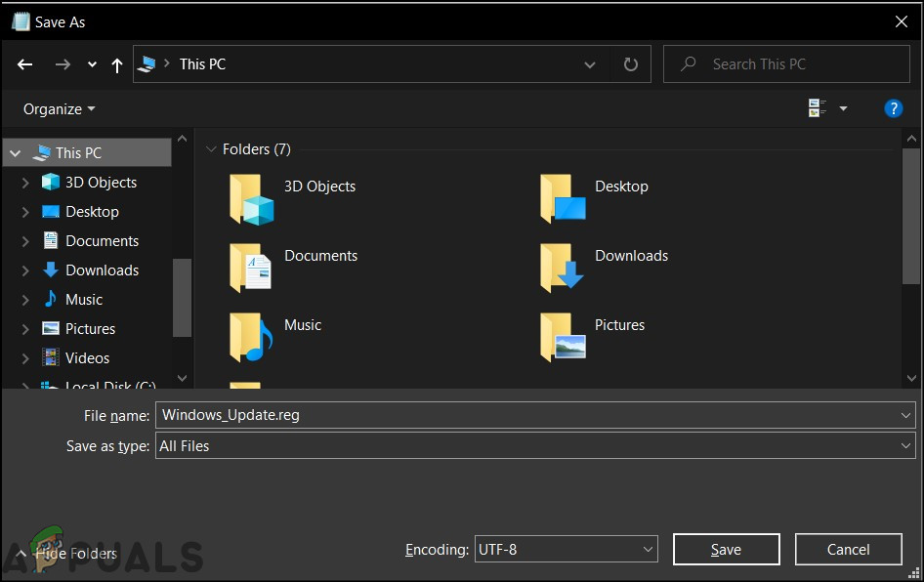Click the Search This PC field
The height and width of the screenshot is (582, 924).
tap(786, 64)
